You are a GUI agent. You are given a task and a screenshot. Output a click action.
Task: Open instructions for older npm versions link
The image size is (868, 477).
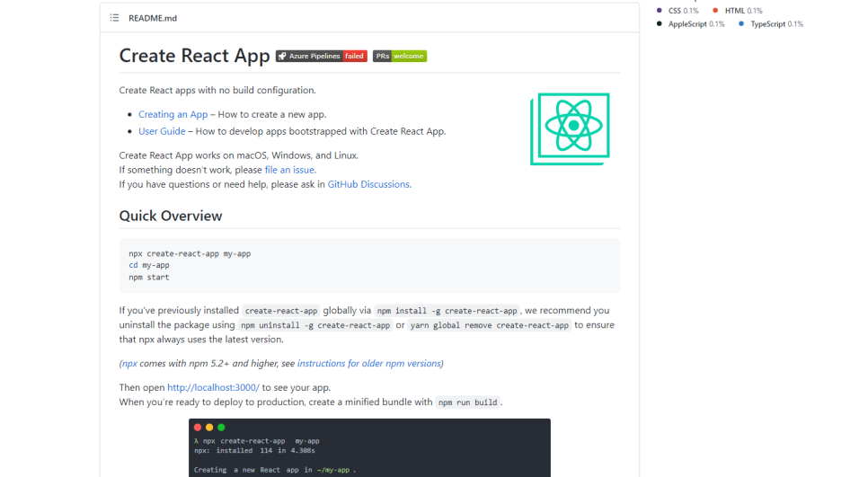(x=368, y=364)
